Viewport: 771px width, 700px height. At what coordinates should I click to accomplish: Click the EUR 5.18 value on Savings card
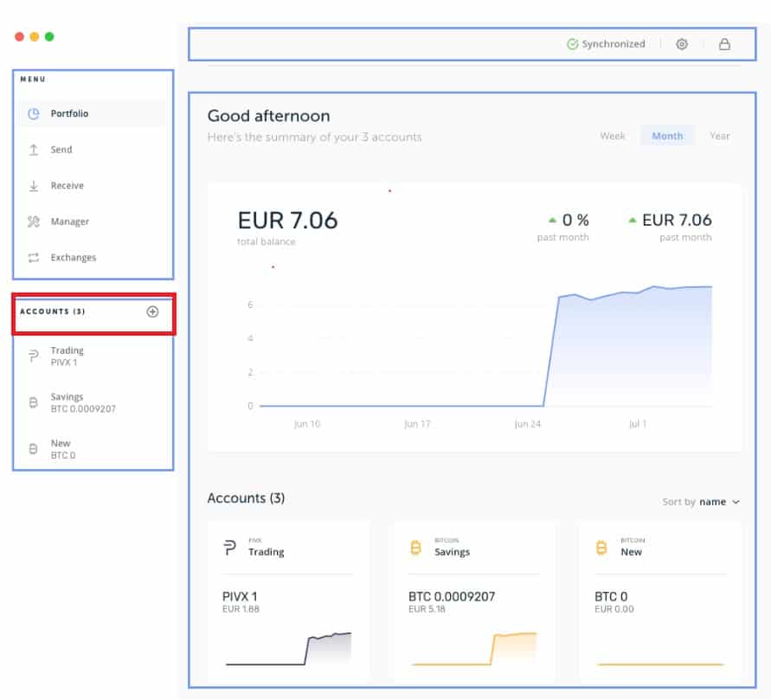(x=427, y=609)
